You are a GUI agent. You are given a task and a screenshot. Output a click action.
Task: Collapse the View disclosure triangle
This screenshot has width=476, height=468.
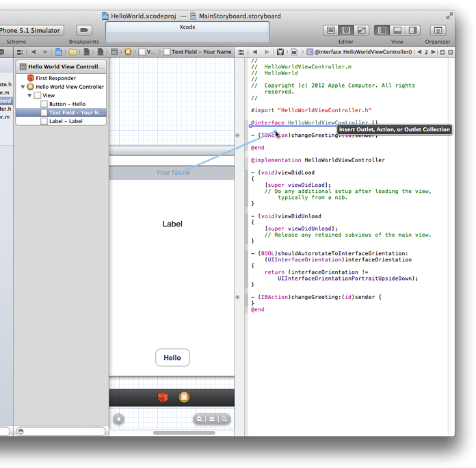30,96
